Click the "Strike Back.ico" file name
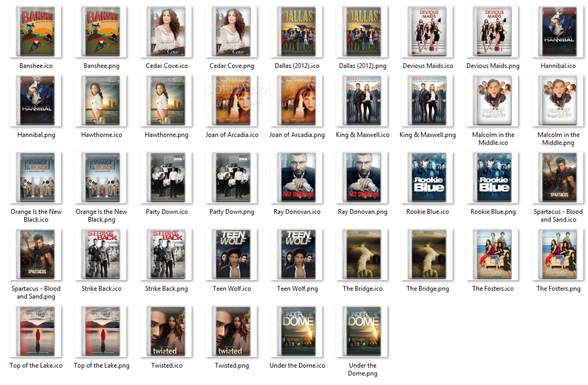Screen dimensions: 588x385 [x=101, y=289]
